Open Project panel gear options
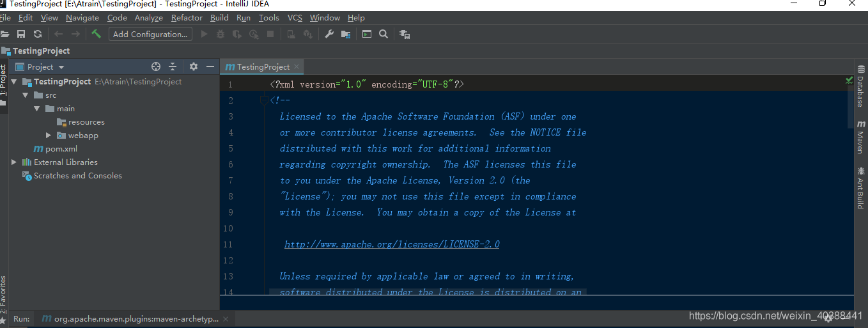The height and width of the screenshot is (328, 868). point(194,66)
